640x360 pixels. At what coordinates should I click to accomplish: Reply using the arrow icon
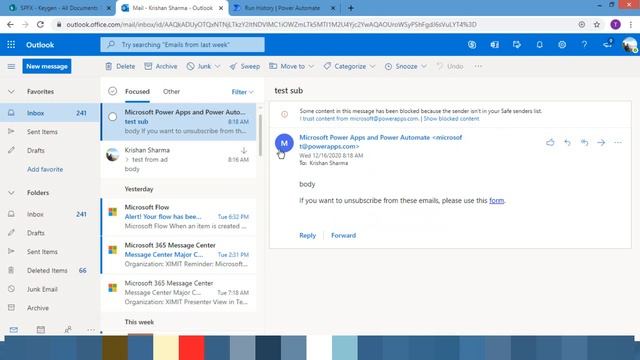567,142
